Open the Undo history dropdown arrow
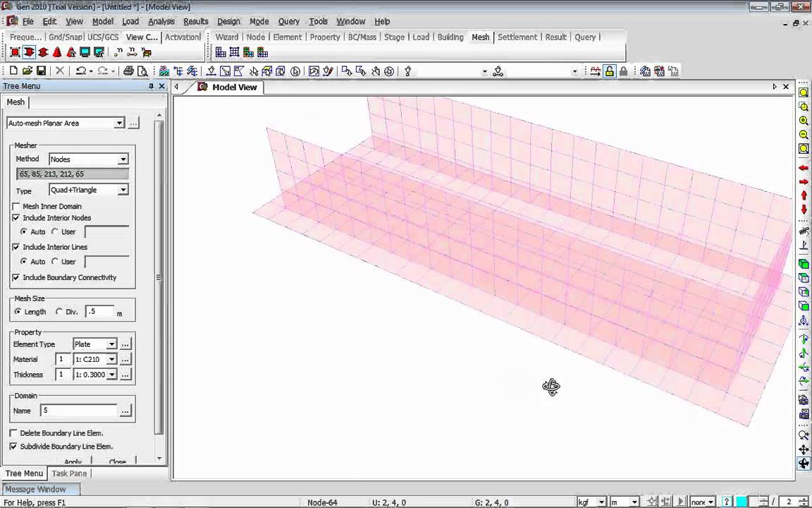Image resolution: width=812 pixels, height=508 pixels. (x=91, y=71)
